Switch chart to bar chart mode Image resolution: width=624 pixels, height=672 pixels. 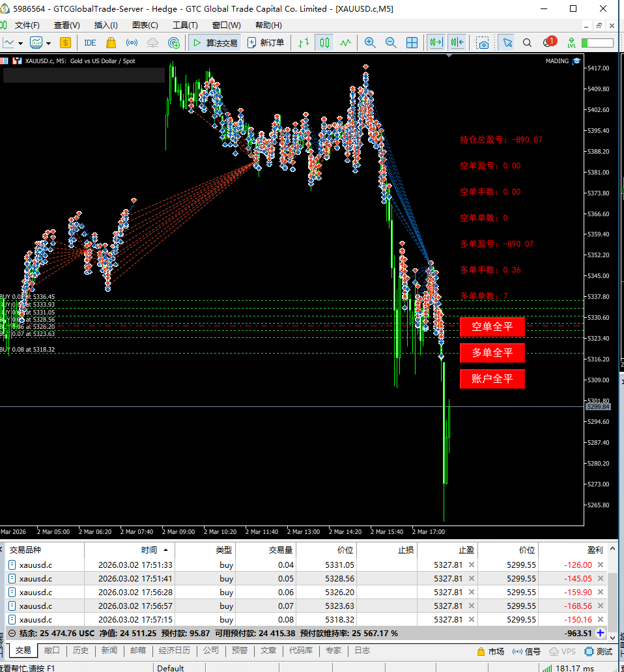click(x=304, y=43)
